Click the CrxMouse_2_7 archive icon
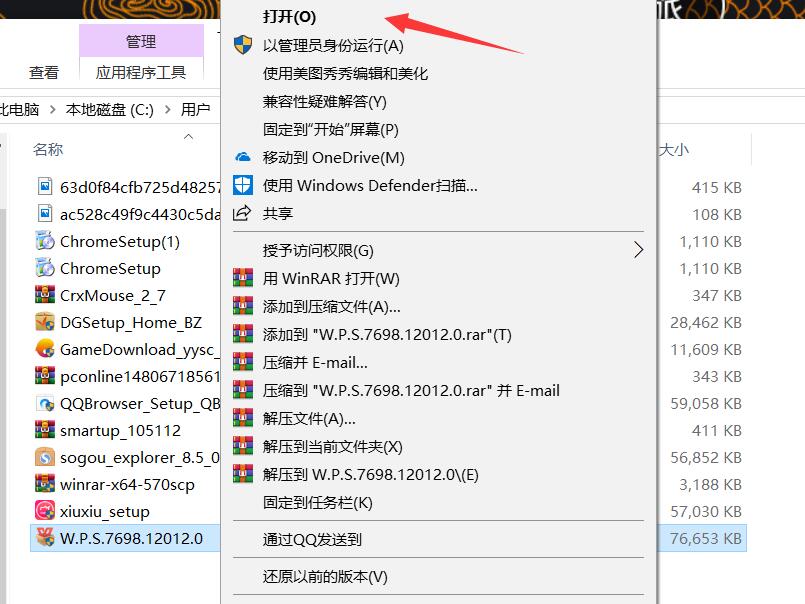 [45, 295]
